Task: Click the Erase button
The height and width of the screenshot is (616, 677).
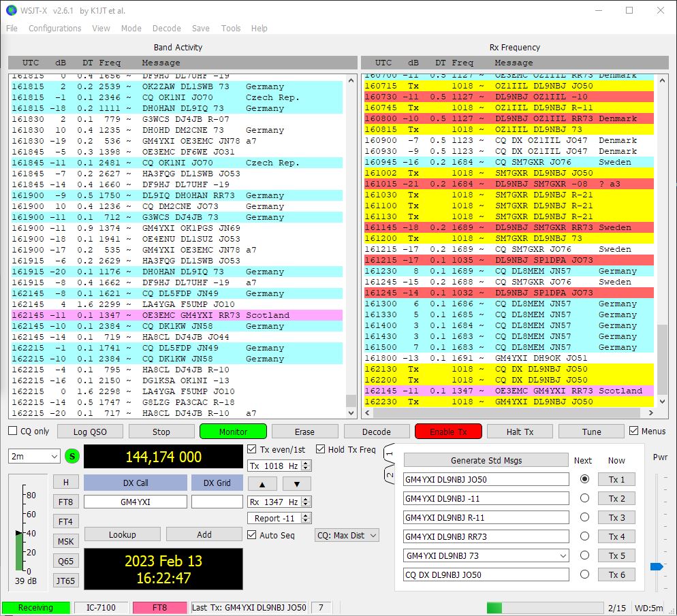Action: pyautogui.click(x=305, y=432)
